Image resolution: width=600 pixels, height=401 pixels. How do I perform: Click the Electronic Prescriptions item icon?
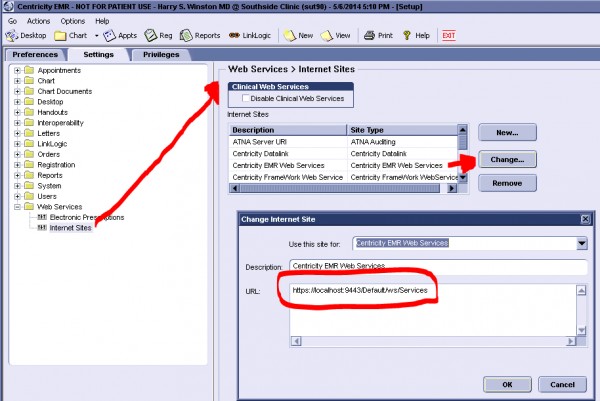(x=42, y=217)
